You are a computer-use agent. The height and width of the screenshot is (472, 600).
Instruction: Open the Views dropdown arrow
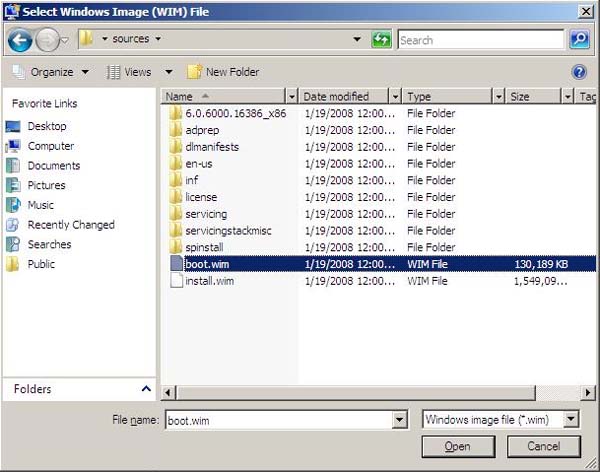[x=168, y=72]
